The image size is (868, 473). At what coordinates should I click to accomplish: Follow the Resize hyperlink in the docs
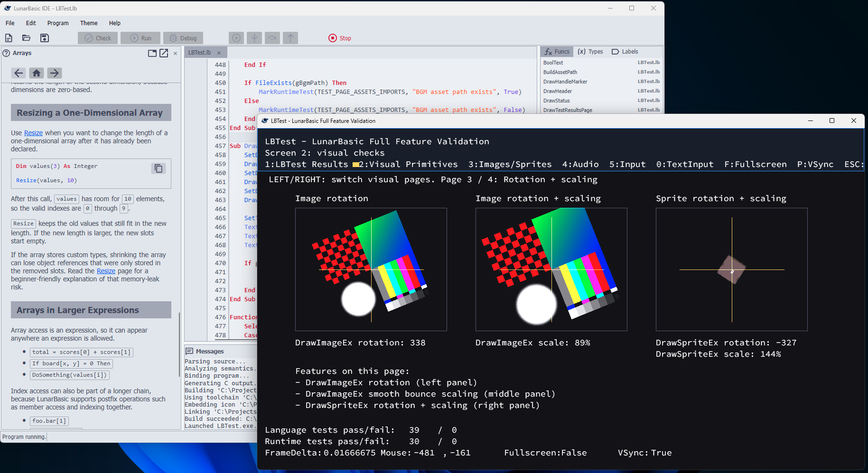[x=33, y=132]
